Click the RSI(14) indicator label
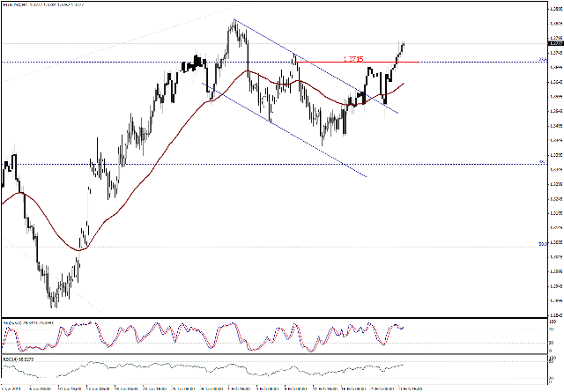 click(x=22, y=359)
